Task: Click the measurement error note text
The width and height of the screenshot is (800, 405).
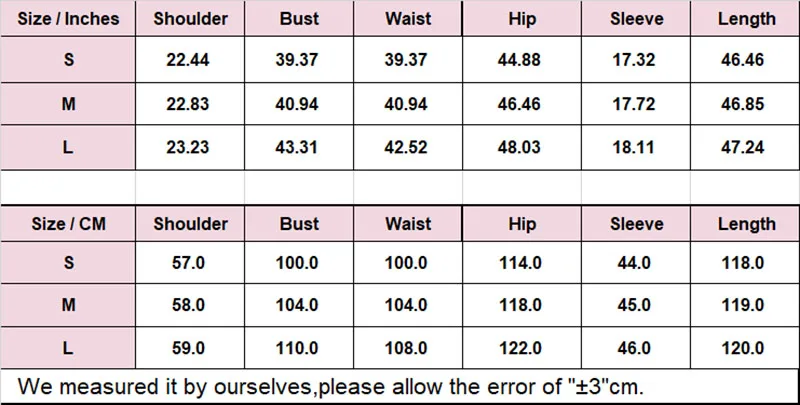Action: tap(331, 387)
